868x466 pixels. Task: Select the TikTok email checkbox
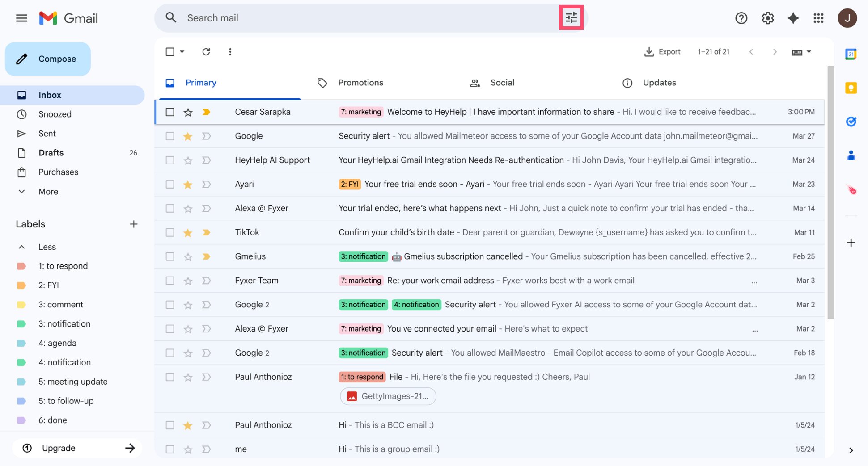pos(170,232)
